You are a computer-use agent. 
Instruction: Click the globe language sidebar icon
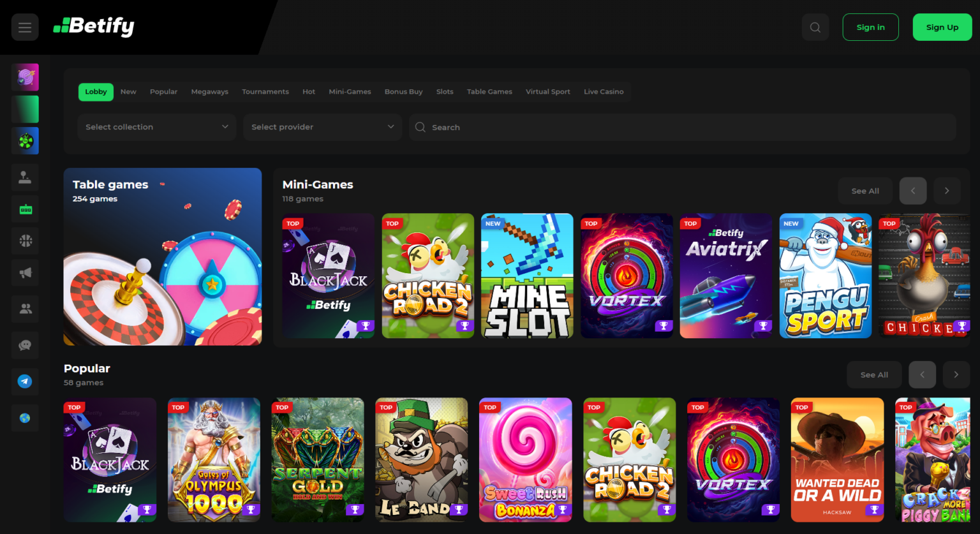coord(25,418)
